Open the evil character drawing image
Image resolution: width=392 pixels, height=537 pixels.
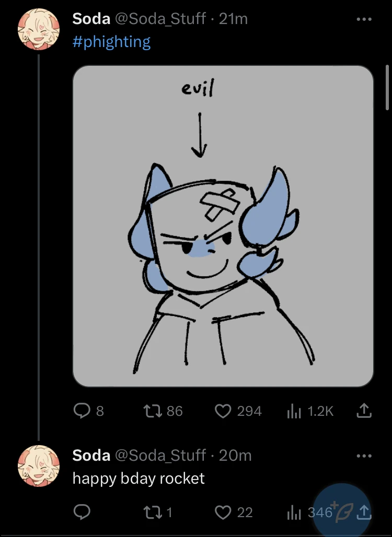point(223,226)
